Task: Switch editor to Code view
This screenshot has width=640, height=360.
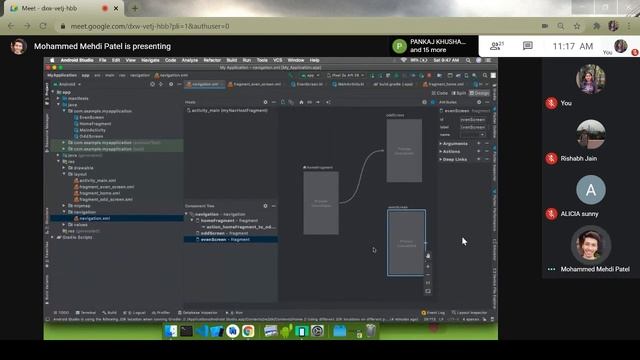Action: tap(440, 93)
